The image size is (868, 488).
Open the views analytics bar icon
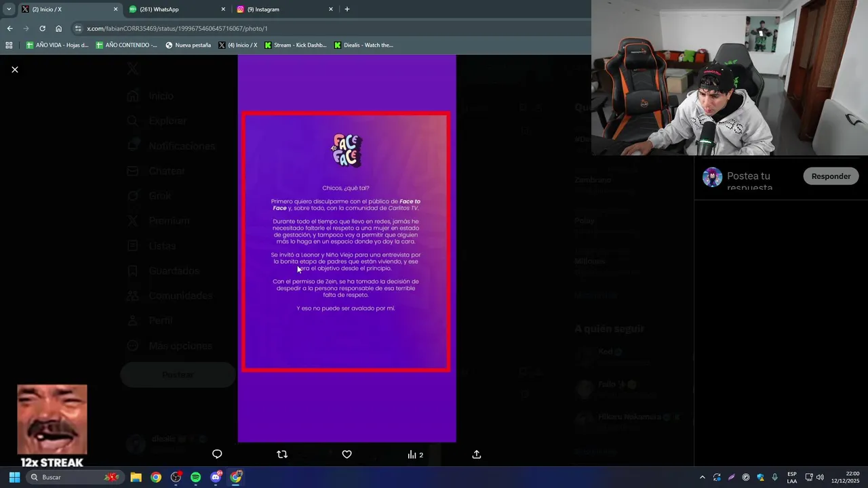click(415, 455)
